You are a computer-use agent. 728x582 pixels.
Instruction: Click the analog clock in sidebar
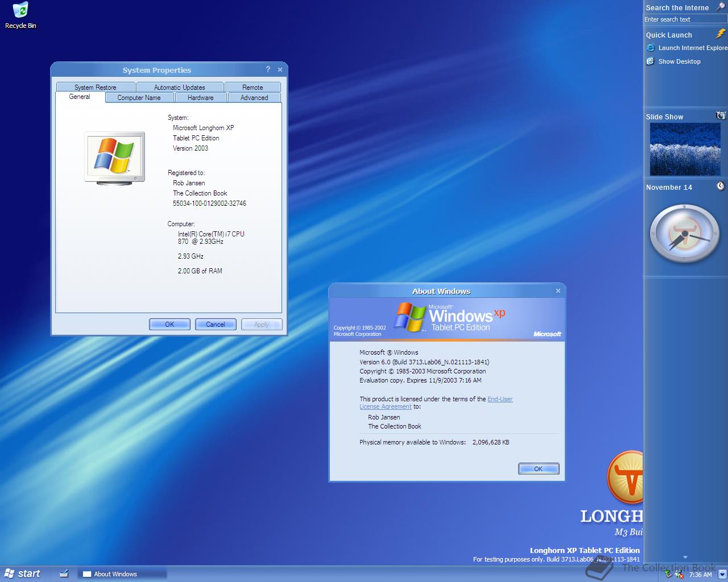(x=685, y=234)
